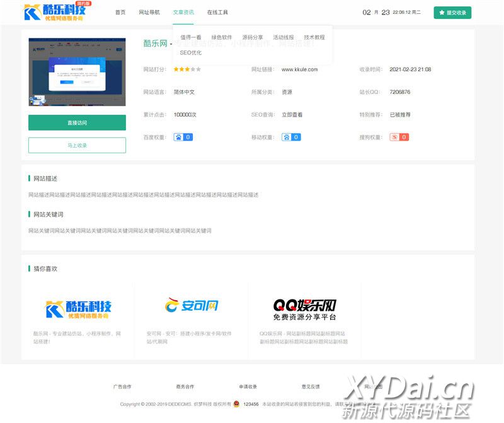This screenshot has height=423, width=504.
Task: Click the 提交收录 button in header
Action: click(x=452, y=13)
